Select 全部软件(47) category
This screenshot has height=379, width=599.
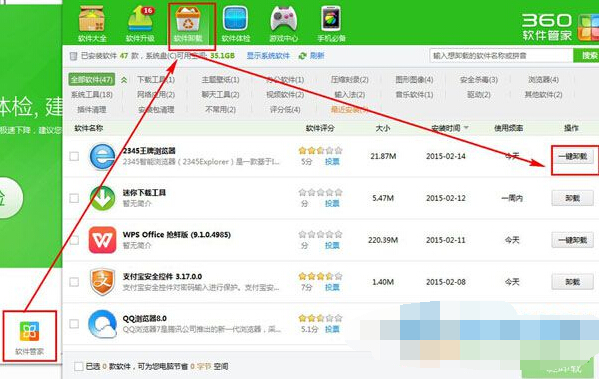point(92,80)
